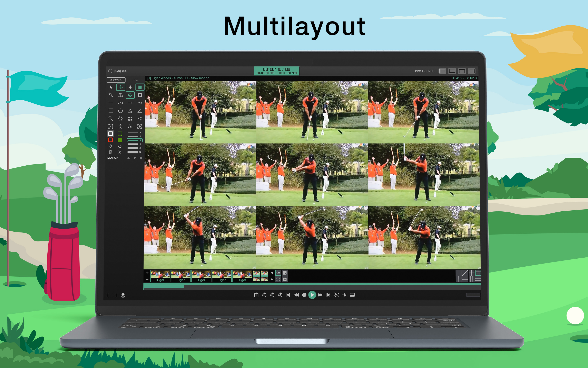
Task: Select the arrow pointer tool
Action: click(x=111, y=87)
